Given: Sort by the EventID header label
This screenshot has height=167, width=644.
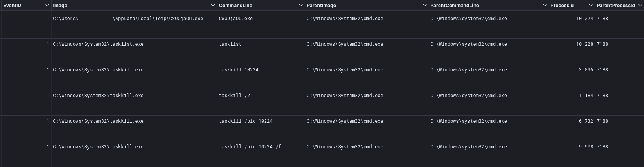Looking at the screenshot, I should [12, 6].
